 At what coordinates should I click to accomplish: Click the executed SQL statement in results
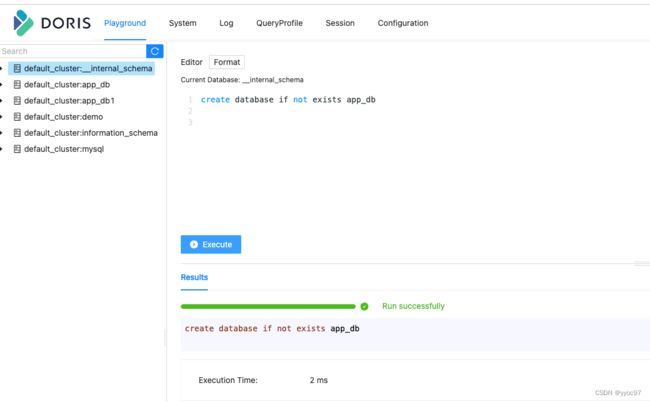(x=272, y=329)
